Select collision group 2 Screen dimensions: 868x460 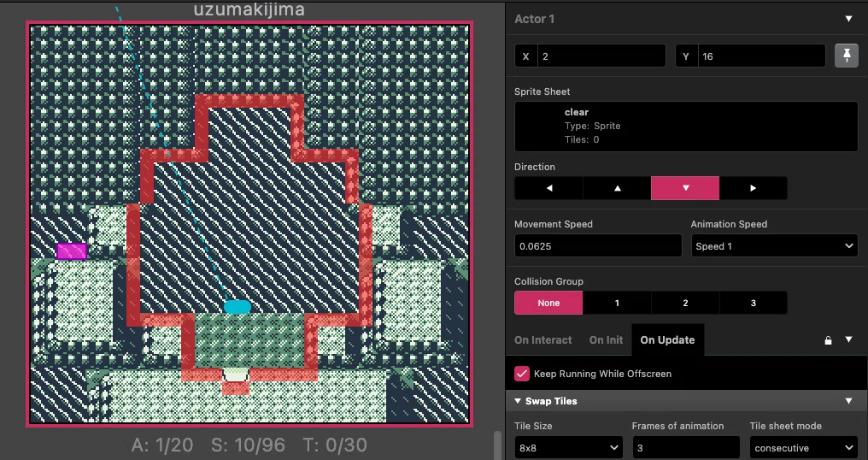(685, 303)
